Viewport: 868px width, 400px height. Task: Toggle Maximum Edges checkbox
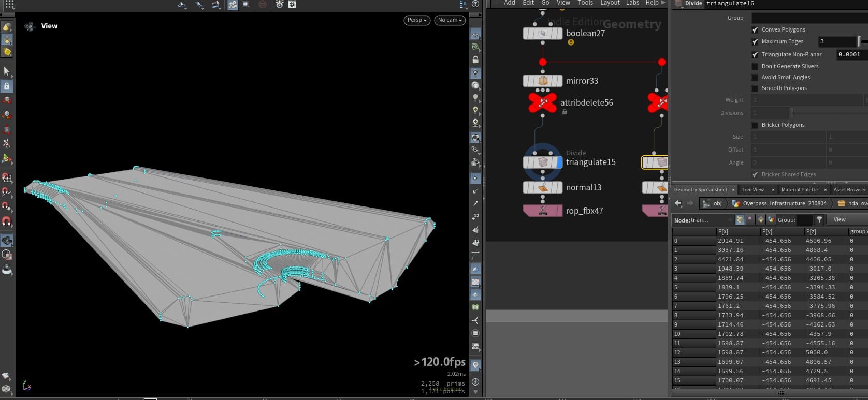tap(755, 42)
